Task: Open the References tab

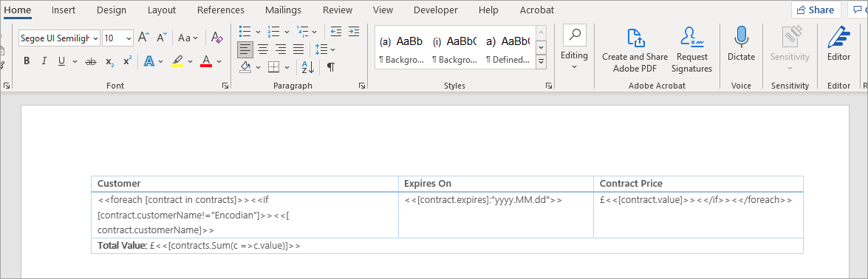Action: point(220,10)
